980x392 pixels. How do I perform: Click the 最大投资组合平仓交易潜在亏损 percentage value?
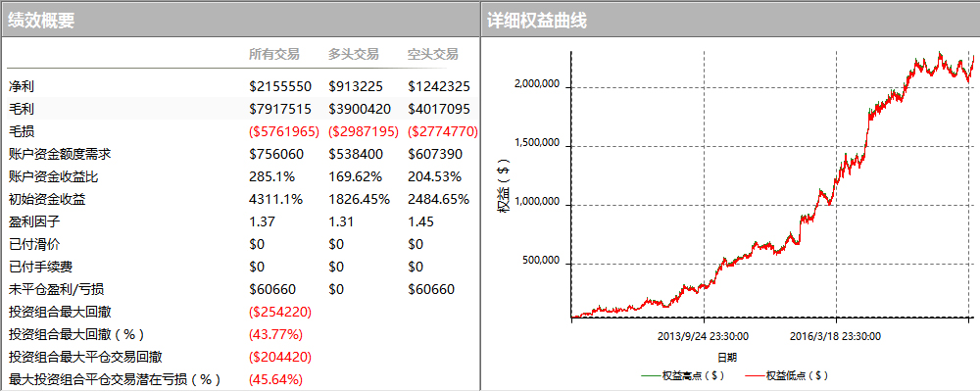point(275,379)
